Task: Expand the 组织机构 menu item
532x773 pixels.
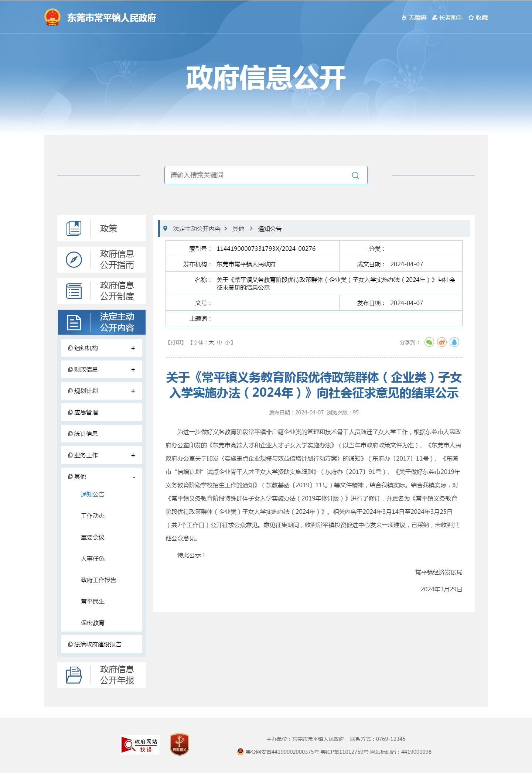Action: pyautogui.click(x=133, y=348)
